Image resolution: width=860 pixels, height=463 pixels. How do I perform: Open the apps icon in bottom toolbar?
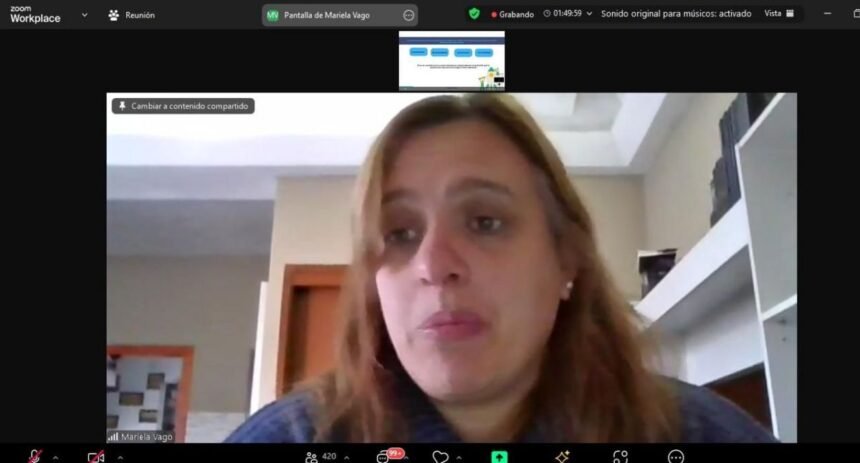click(620, 457)
